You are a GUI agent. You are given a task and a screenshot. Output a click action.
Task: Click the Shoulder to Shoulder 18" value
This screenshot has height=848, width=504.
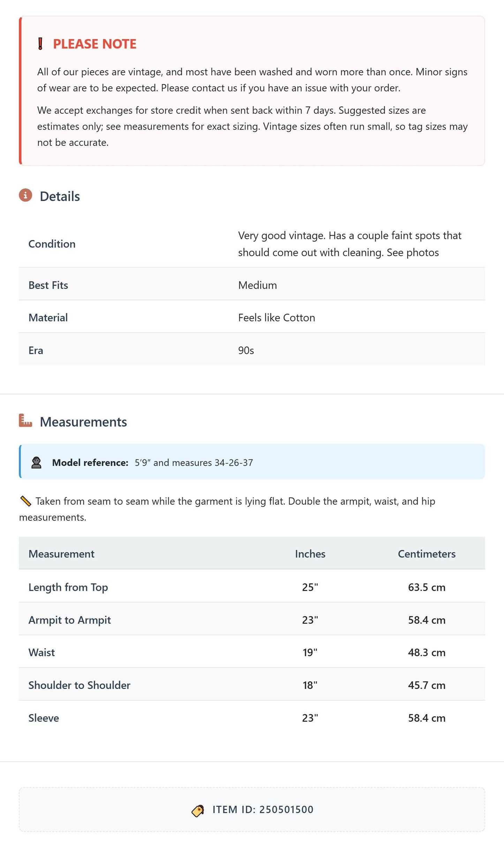point(310,685)
